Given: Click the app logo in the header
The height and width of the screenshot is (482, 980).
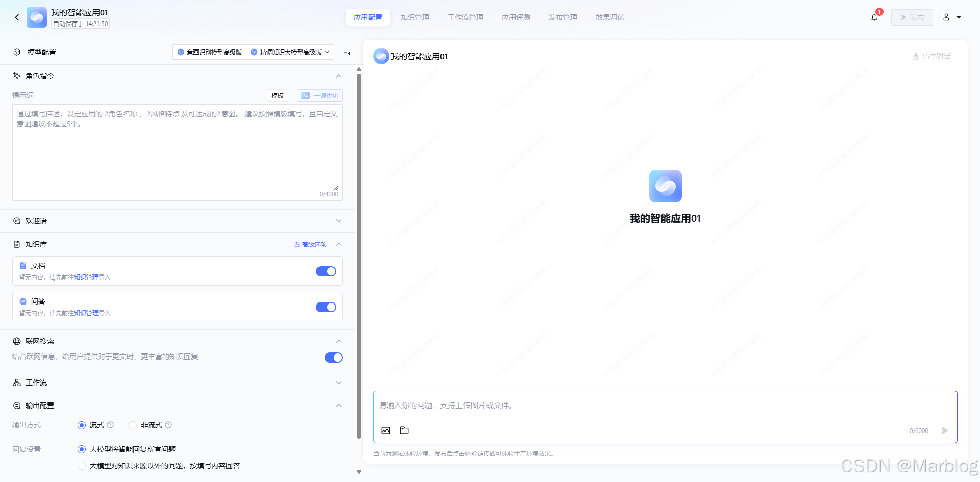Looking at the screenshot, I should click(37, 17).
